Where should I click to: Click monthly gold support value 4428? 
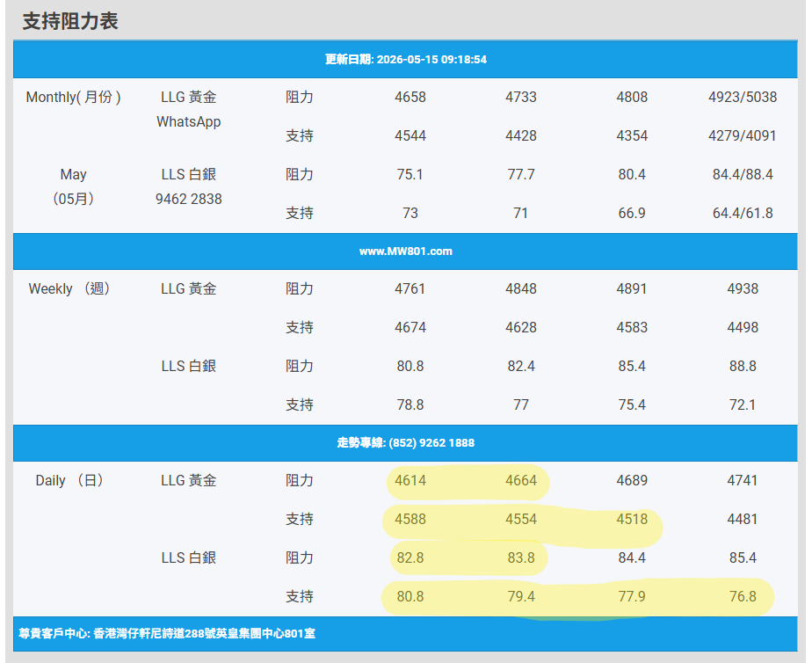[x=521, y=135]
